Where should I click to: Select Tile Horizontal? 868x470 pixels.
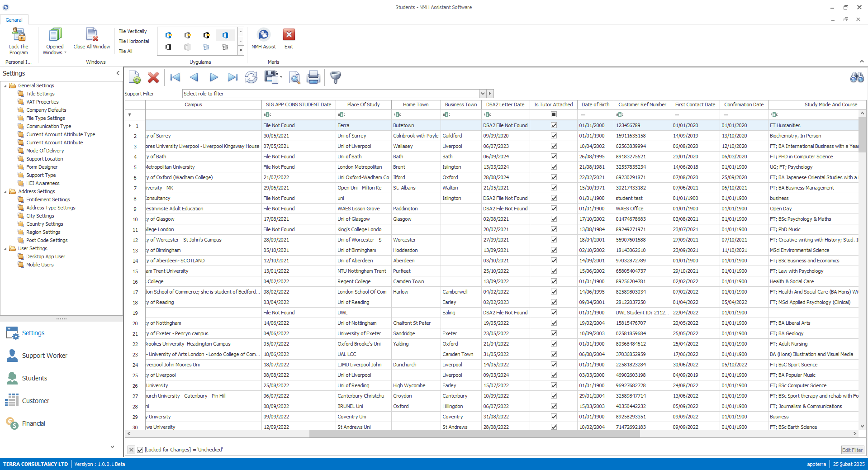pyautogui.click(x=133, y=41)
